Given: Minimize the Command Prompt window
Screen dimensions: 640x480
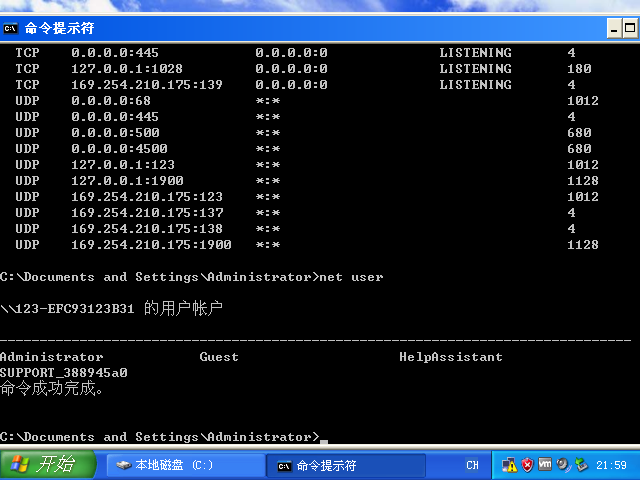Looking at the screenshot, I should coord(614,29).
